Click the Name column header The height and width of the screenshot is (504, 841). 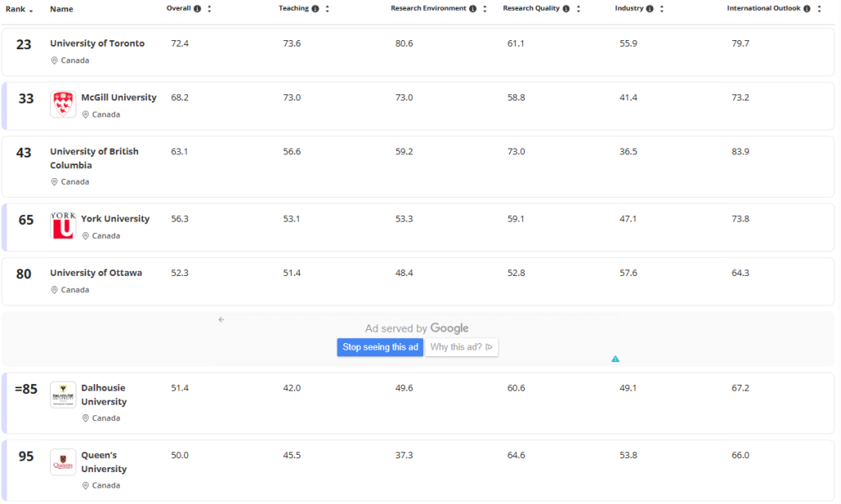[62, 9]
